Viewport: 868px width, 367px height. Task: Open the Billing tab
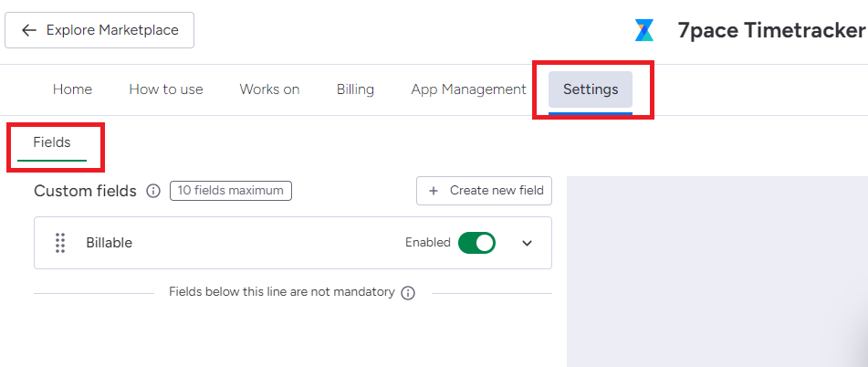(x=355, y=89)
